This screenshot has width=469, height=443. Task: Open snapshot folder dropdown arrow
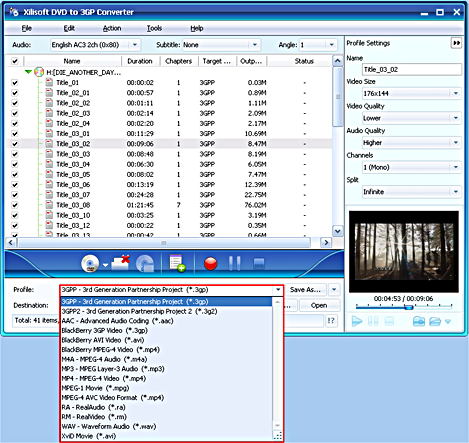click(448, 322)
